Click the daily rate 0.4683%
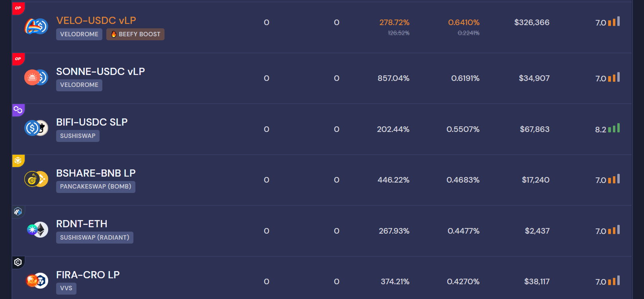Screen dimensions: 644x299 point(463,180)
